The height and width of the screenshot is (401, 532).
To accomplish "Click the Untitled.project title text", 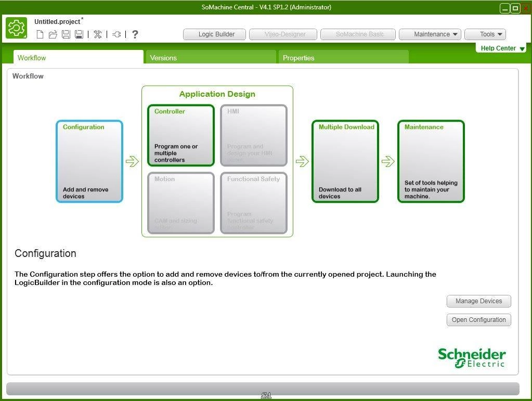I will [57, 22].
